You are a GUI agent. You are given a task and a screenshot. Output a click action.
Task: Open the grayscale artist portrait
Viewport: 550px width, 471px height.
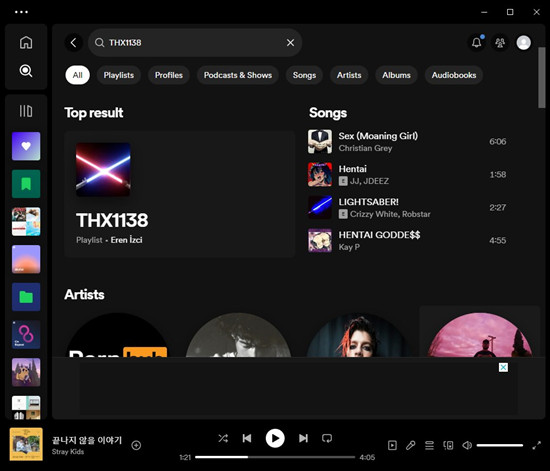click(x=238, y=335)
